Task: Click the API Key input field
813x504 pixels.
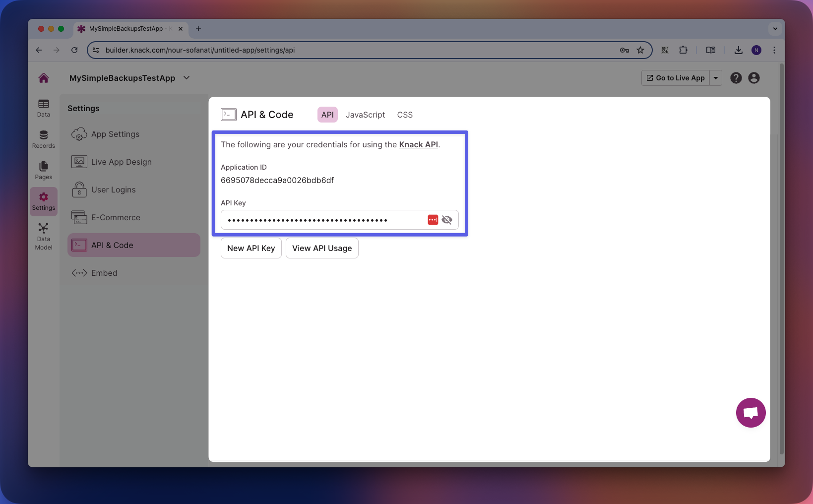Action: (322, 220)
